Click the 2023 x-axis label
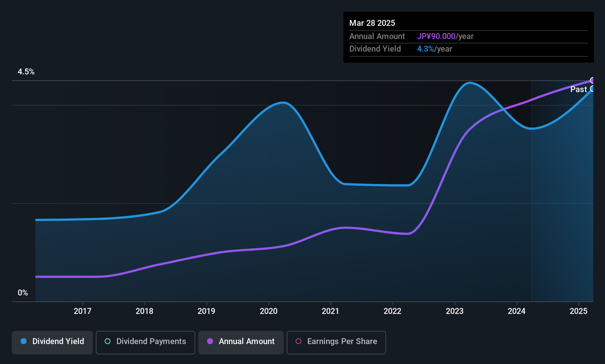 455,311
